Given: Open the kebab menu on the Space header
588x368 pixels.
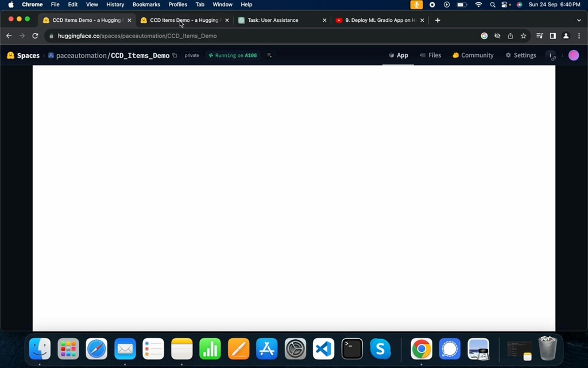Looking at the screenshot, I should point(551,55).
